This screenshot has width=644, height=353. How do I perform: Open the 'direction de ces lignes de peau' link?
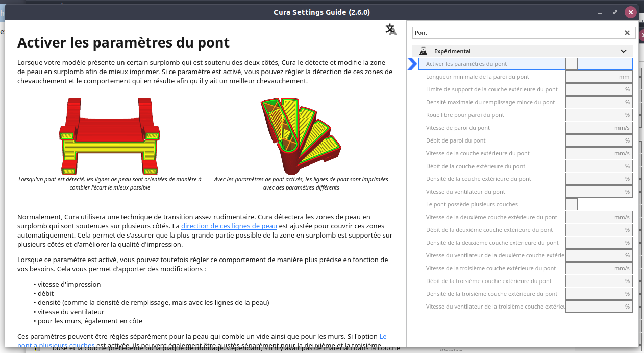[x=229, y=226]
